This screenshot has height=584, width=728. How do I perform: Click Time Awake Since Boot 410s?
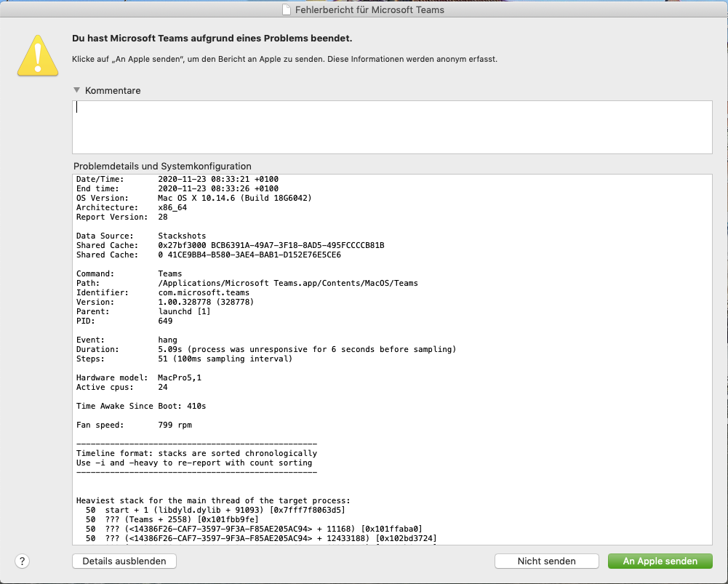(x=141, y=407)
